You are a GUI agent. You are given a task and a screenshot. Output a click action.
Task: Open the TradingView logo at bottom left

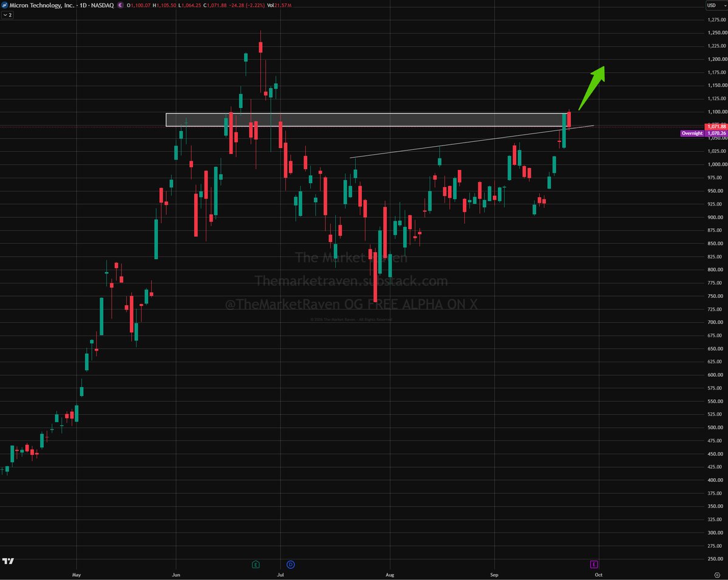pyautogui.click(x=8, y=561)
